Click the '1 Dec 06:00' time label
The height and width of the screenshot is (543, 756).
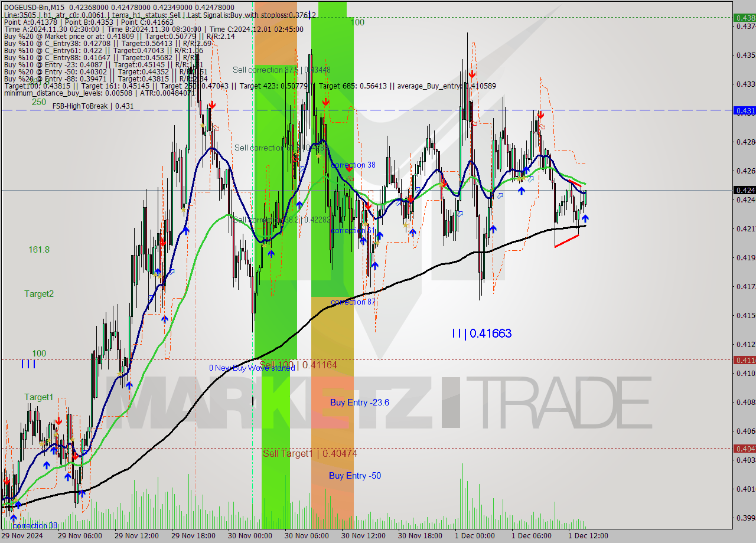[532, 536]
